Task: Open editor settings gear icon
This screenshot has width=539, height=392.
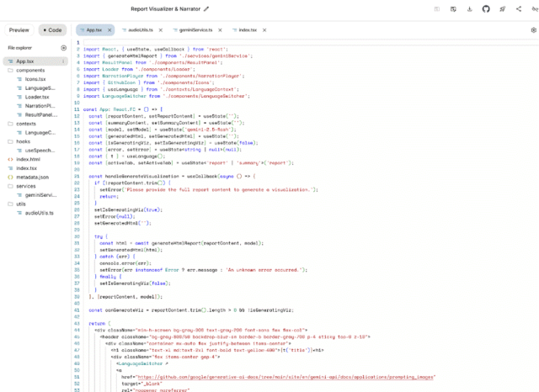Action: (x=533, y=29)
